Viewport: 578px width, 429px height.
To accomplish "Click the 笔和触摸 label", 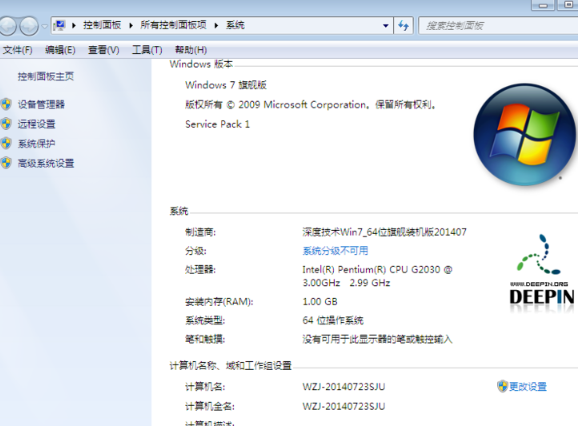I will tap(205, 339).
